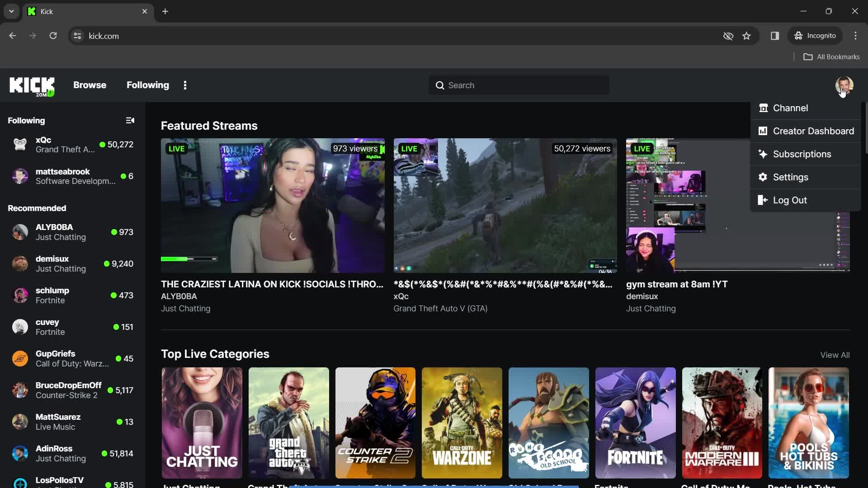The image size is (868, 488).
Task: Expand the tab search dropdown arrow
Action: [11, 11]
